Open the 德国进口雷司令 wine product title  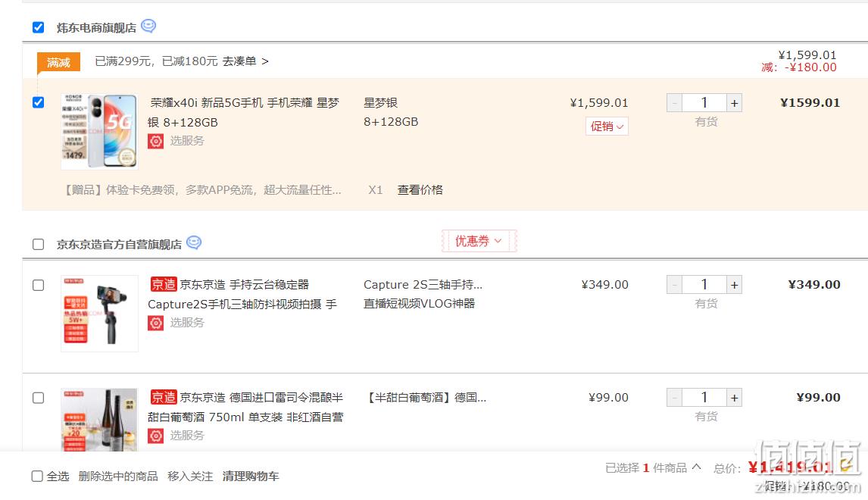(246, 407)
